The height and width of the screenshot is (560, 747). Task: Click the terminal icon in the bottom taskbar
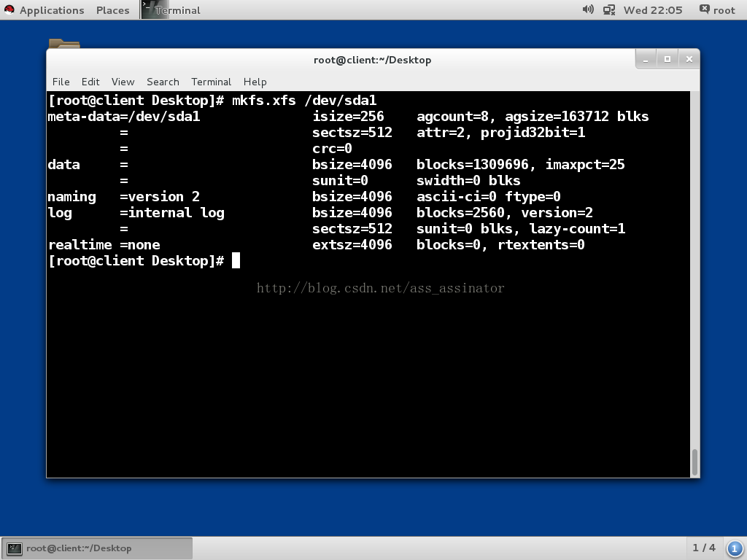tap(15, 548)
